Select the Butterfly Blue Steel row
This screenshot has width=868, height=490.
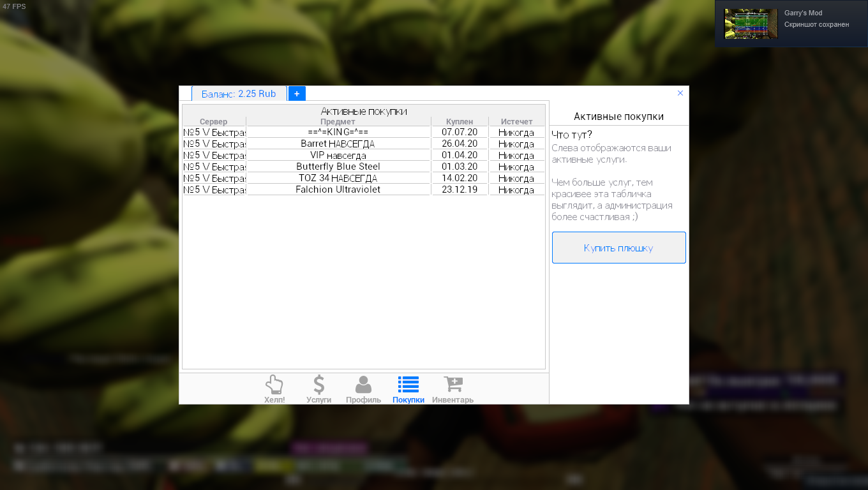[x=364, y=167]
